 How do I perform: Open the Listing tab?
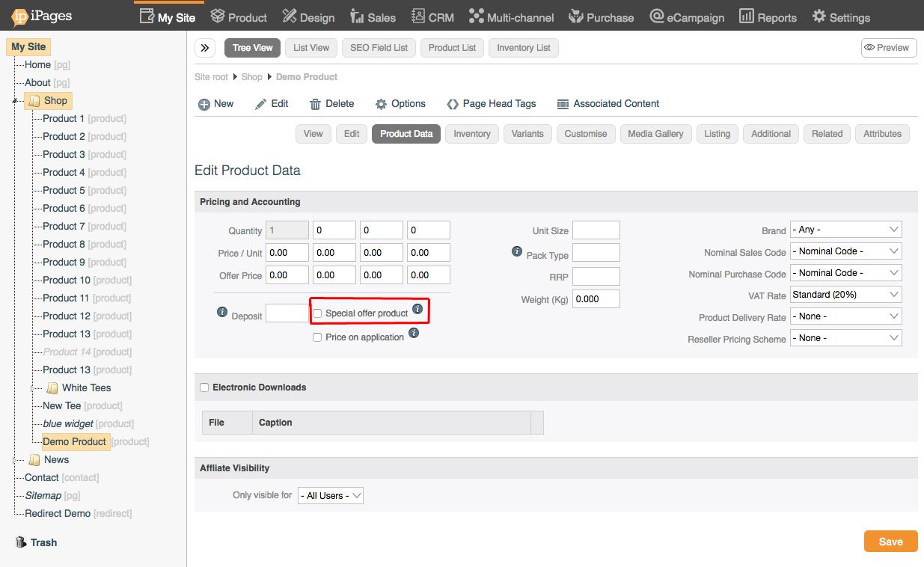(717, 134)
